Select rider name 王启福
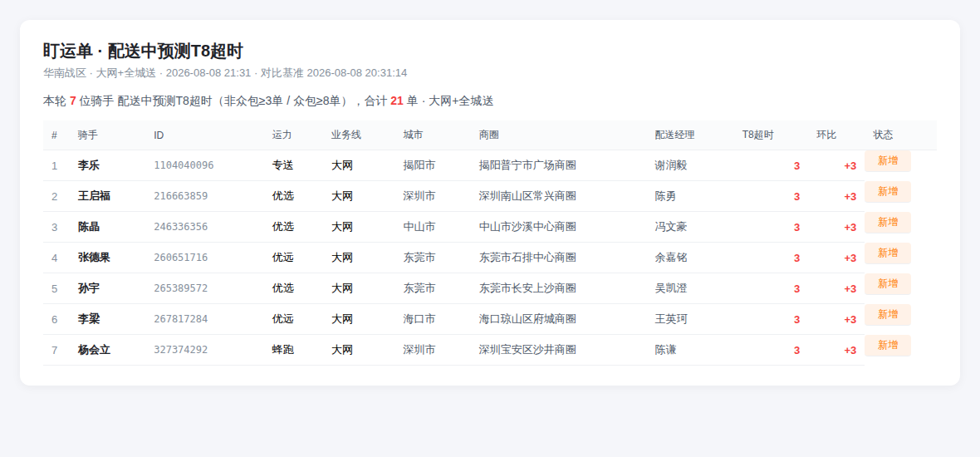Screen dimensions: 980x457 click(94, 196)
